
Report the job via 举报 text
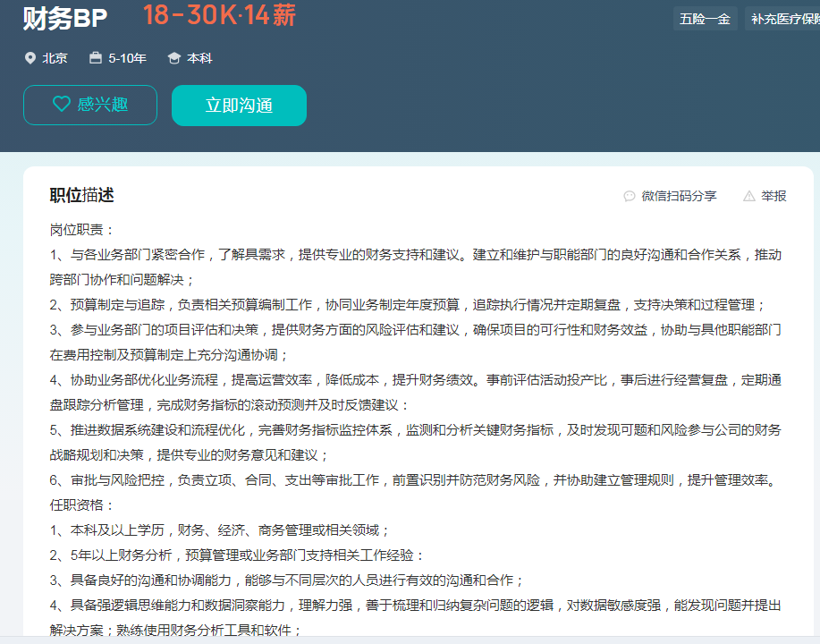tap(774, 196)
